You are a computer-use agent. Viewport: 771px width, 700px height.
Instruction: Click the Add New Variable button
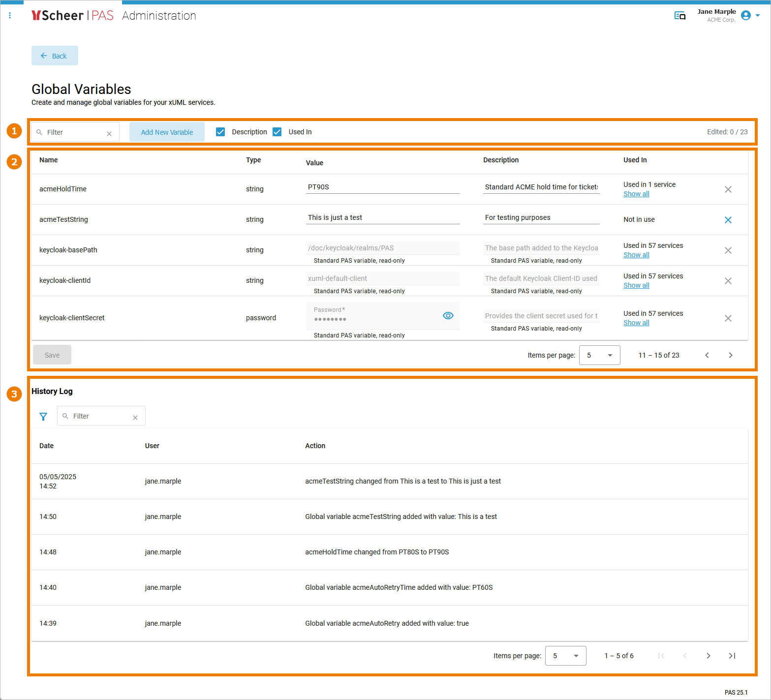pos(167,132)
